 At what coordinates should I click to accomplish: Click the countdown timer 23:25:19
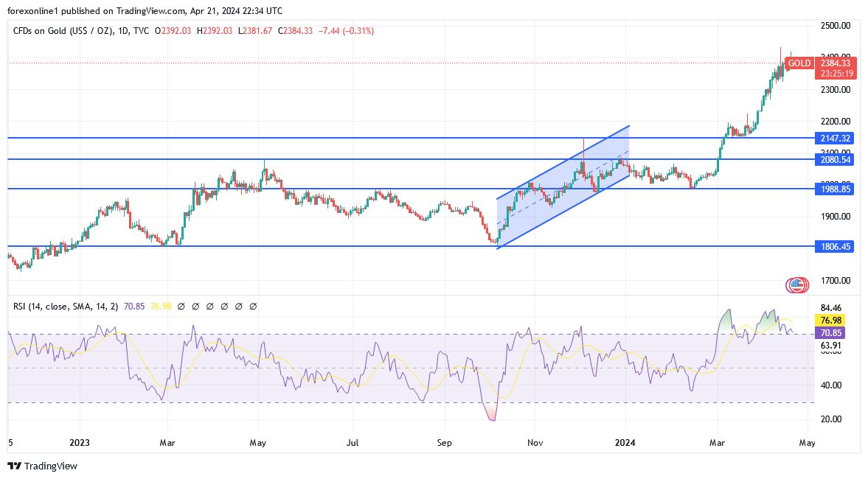click(836, 74)
